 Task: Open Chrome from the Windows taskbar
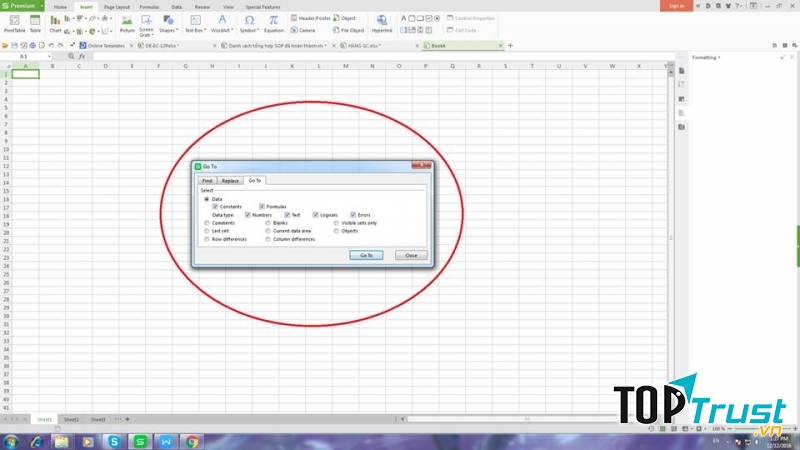click(191, 441)
